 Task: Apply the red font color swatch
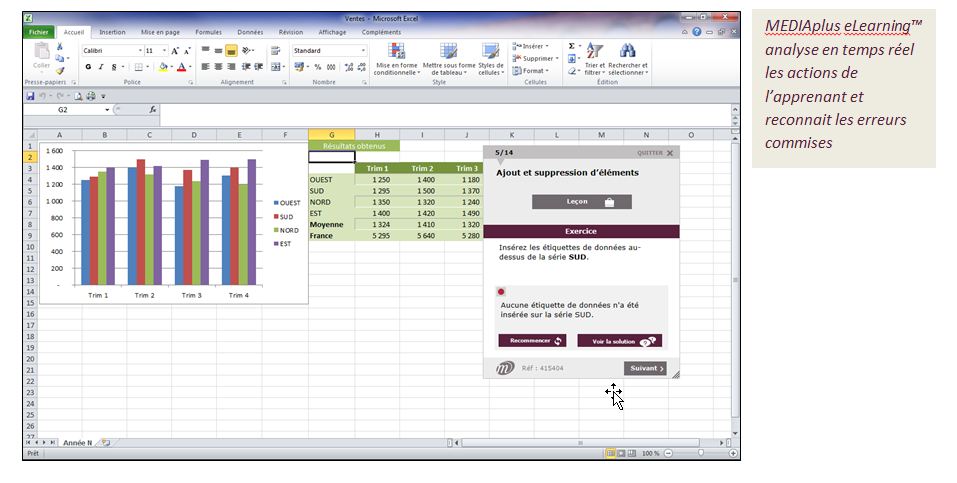(181, 67)
